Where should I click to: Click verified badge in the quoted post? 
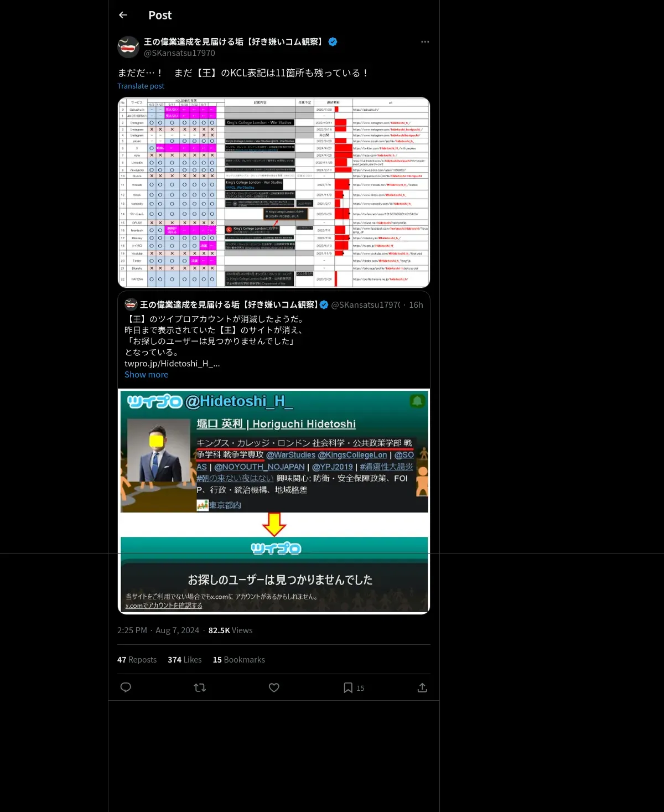coord(324,304)
